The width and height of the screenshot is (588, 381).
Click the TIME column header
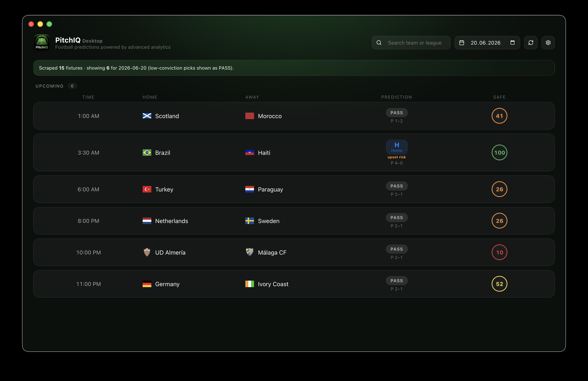pos(88,97)
